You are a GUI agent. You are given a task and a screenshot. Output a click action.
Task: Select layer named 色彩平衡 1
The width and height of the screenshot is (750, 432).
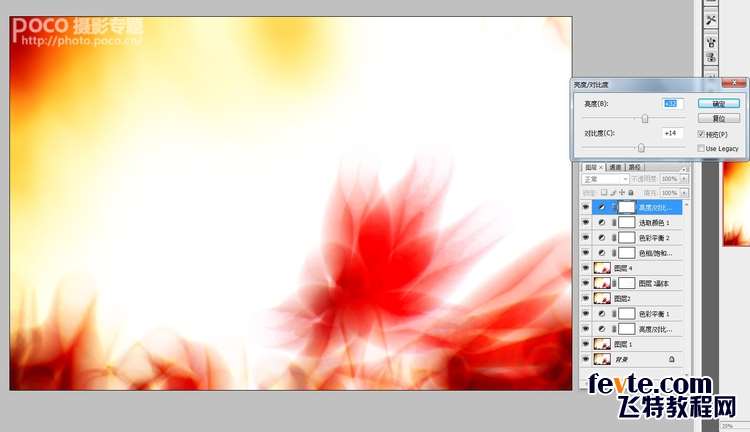click(654, 314)
